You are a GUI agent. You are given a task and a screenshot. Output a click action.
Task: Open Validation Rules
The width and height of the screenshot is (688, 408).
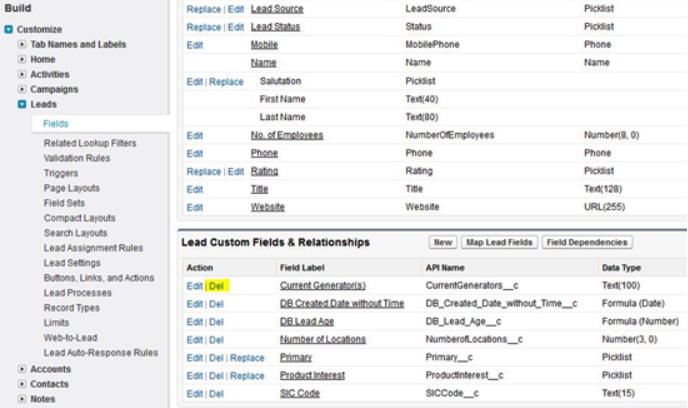point(77,158)
